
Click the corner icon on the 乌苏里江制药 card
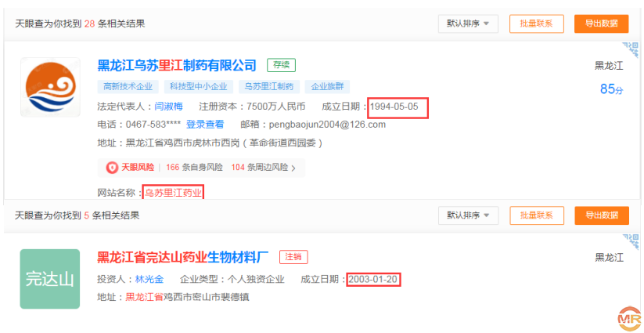point(631,50)
